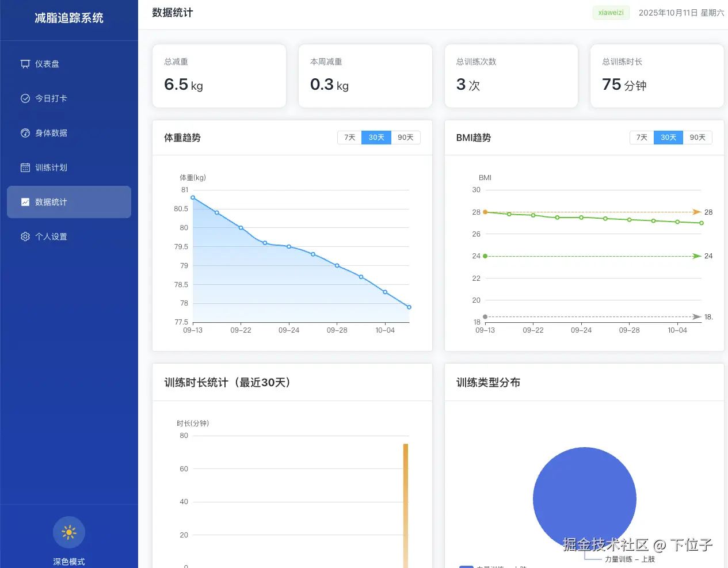This screenshot has width=728, height=568.
Task: Switch weight trend chart to 7天 view
Action: (349, 137)
